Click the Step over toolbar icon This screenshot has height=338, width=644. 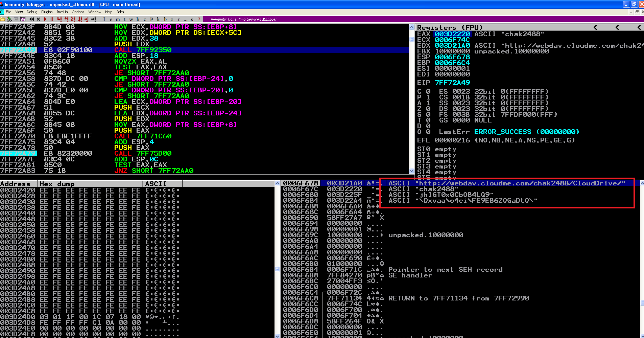tap(66, 19)
